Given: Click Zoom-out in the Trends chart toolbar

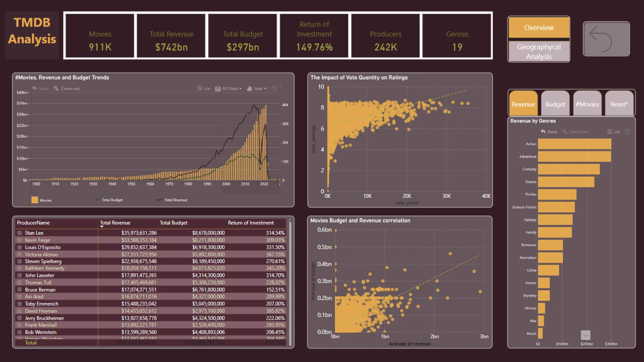Looking at the screenshot, I should tap(66, 88).
